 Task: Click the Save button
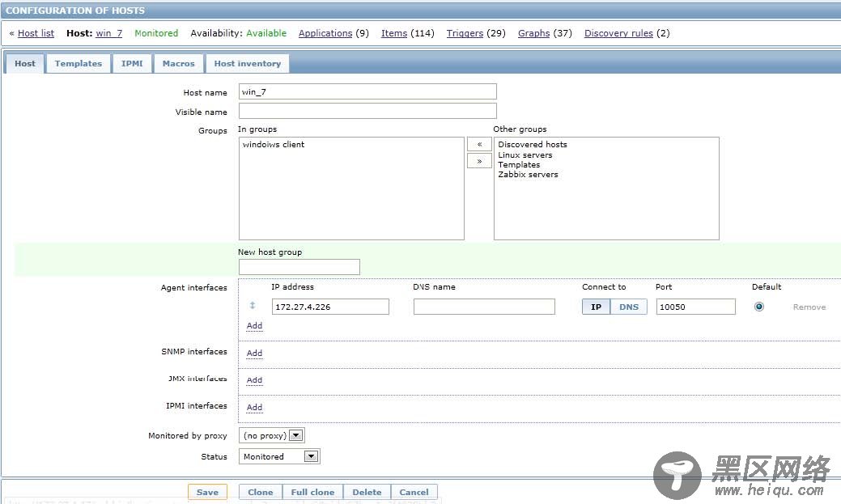click(207, 492)
